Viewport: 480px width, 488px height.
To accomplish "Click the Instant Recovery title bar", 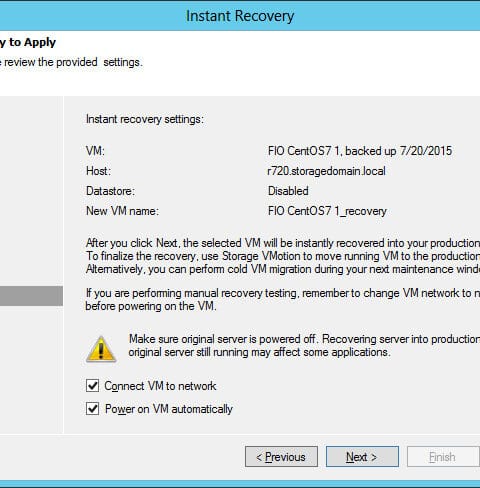I will (240, 16).
